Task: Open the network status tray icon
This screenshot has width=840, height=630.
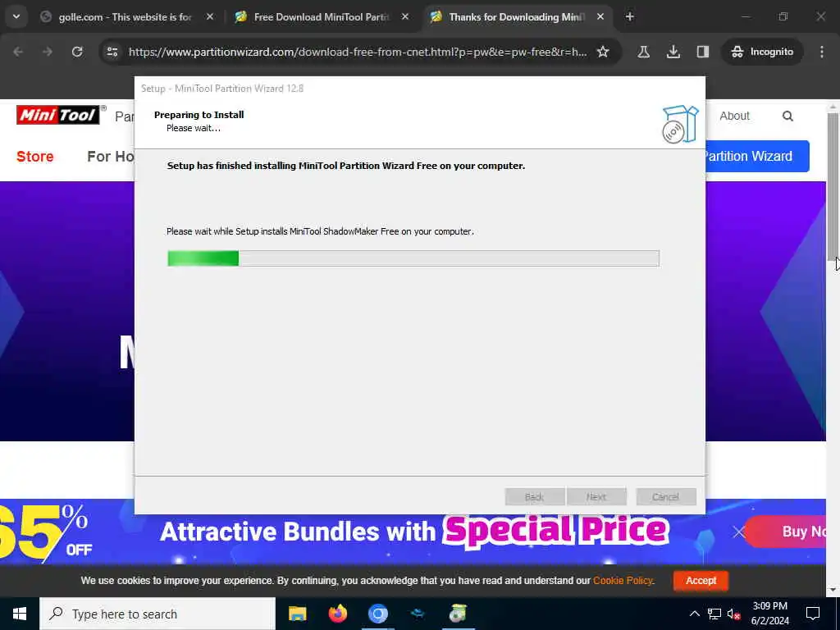Action: [x=714, y=614]
